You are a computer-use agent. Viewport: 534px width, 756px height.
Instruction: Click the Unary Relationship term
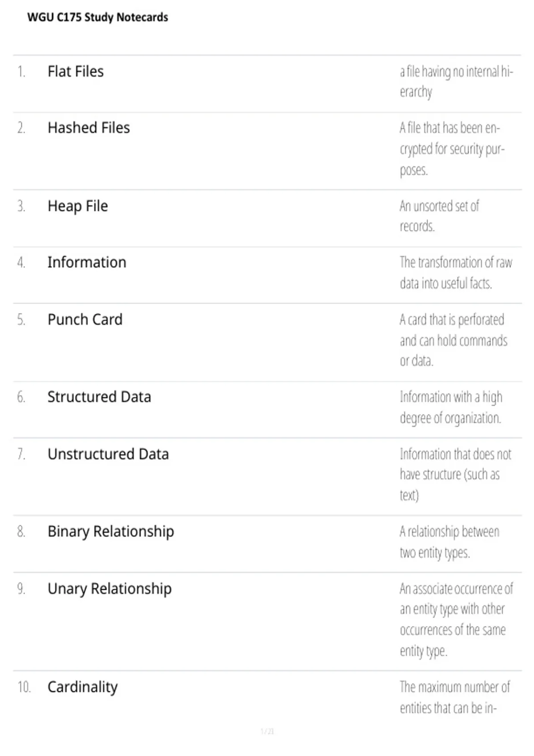pyautogui.click(x=109, y=589)
